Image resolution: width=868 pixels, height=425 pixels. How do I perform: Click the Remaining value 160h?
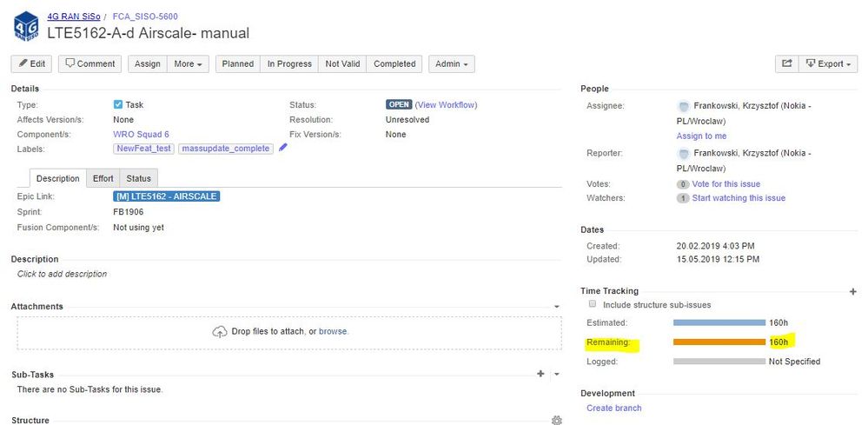[779, 342]
